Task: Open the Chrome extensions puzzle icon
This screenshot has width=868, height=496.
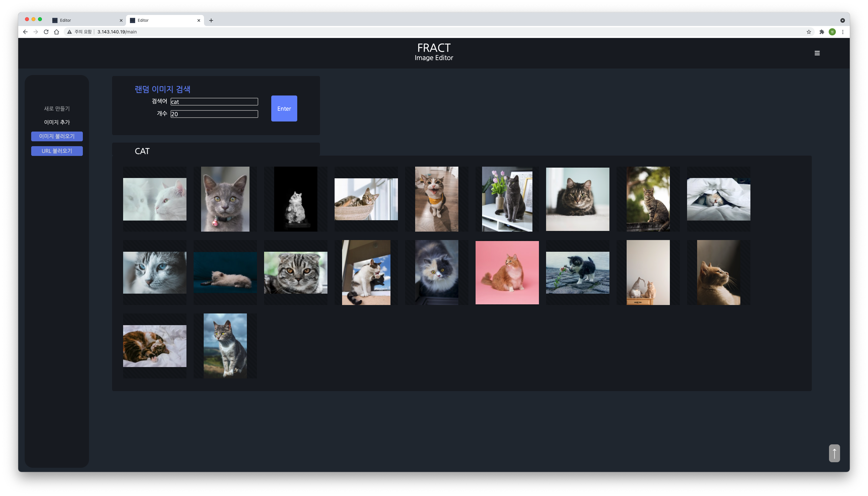Action: [821, 32]
